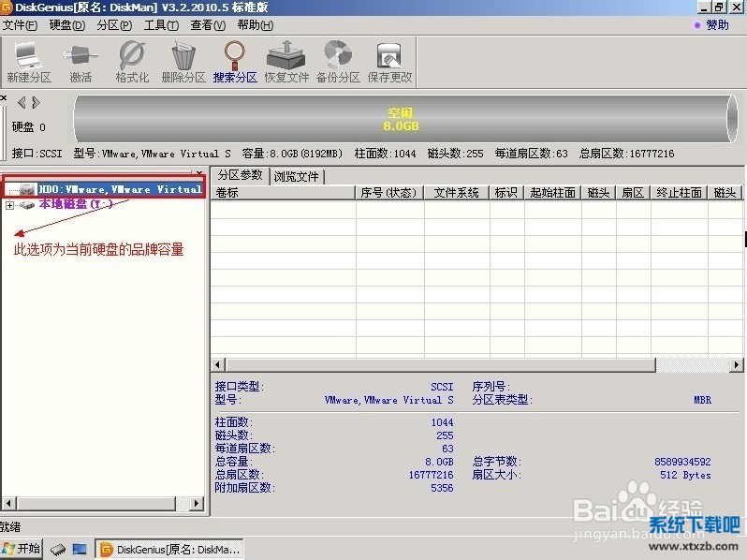Go to next disk with right arrow
Screen dimensions: 747x560
pos(36,102)
